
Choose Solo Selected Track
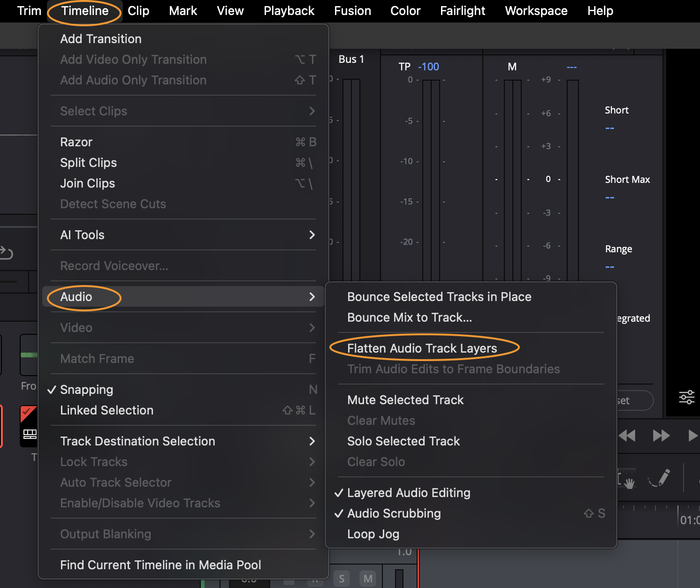[x=471, y=441]
